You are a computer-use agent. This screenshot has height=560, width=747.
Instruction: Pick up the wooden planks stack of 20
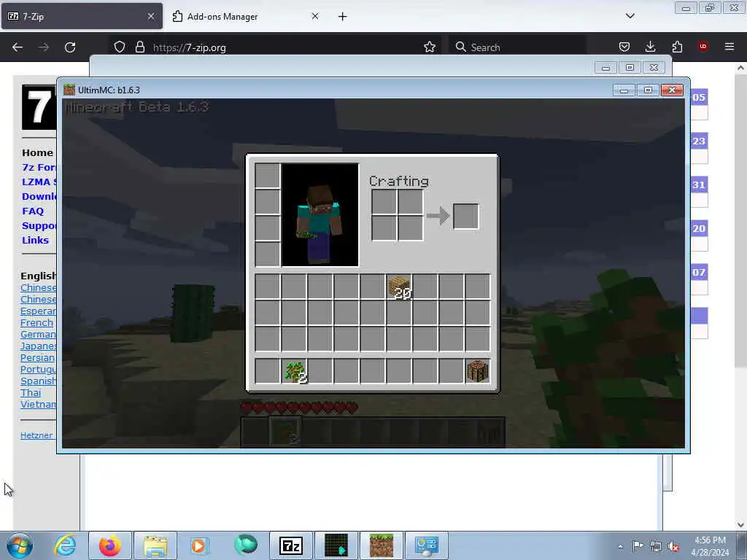tap(399, 287)
